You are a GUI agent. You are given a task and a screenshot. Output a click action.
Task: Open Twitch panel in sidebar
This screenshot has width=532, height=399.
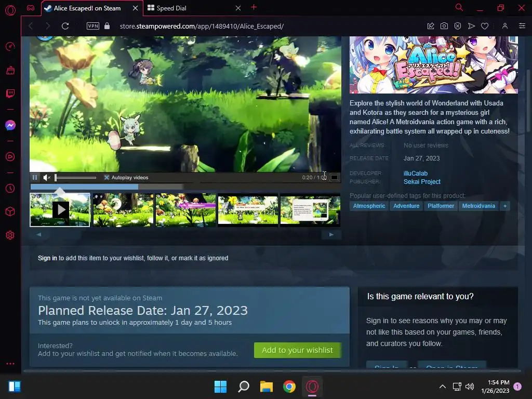10,94
